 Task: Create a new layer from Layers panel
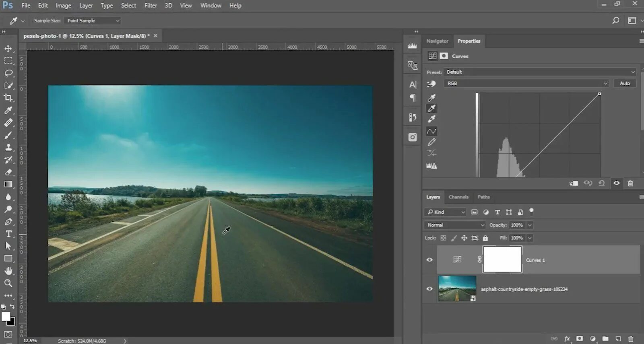(618, 339)
